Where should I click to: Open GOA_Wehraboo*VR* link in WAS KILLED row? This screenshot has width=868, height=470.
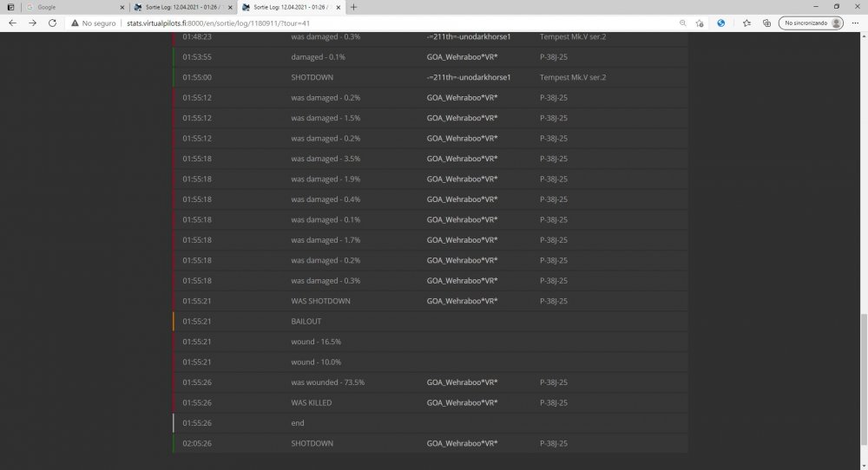click(462, 402)
